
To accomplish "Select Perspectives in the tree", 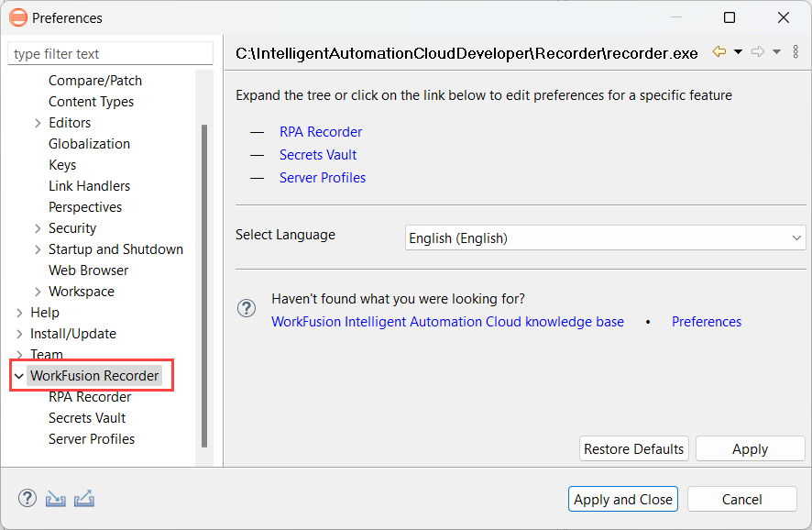I will pos(85,207).
